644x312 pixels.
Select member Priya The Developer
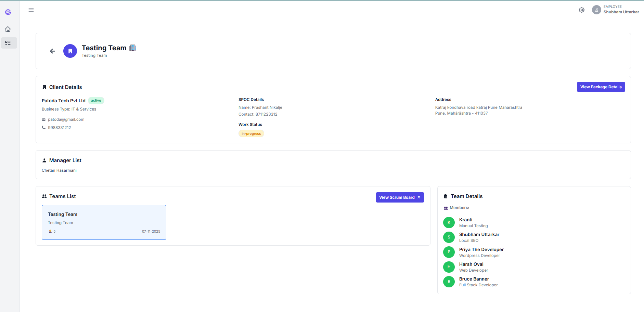pos(481,250)
